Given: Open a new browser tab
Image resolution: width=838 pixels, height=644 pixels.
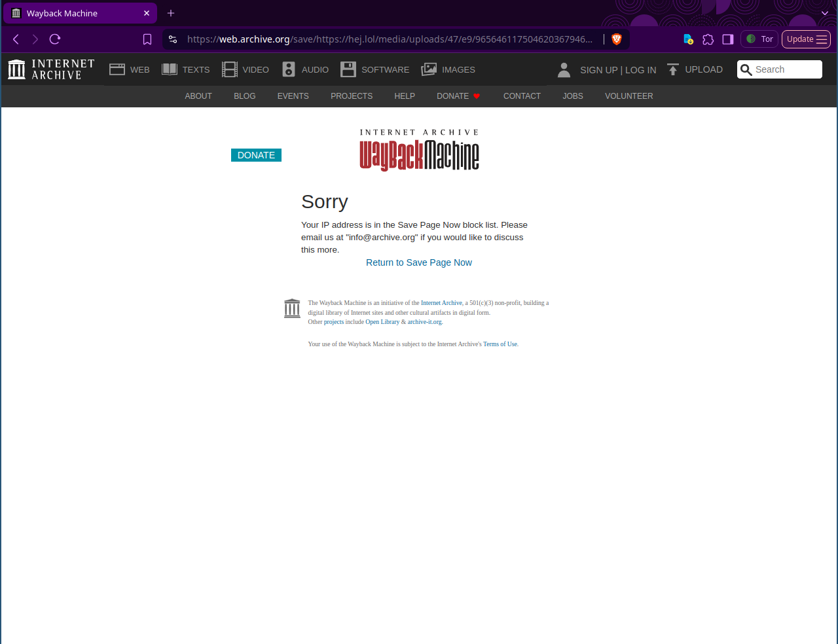Looking at the screenshot, I should pos(171,13).
